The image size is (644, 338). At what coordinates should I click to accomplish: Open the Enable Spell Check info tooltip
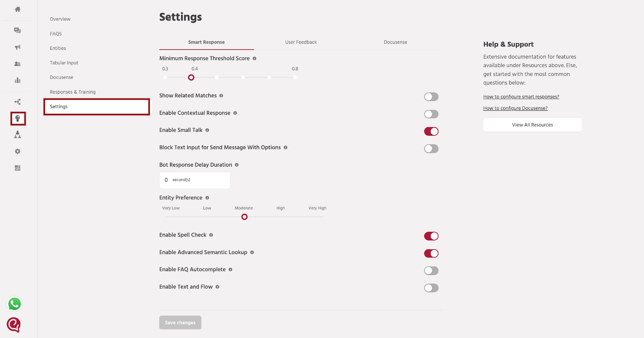tap(212, 235)
